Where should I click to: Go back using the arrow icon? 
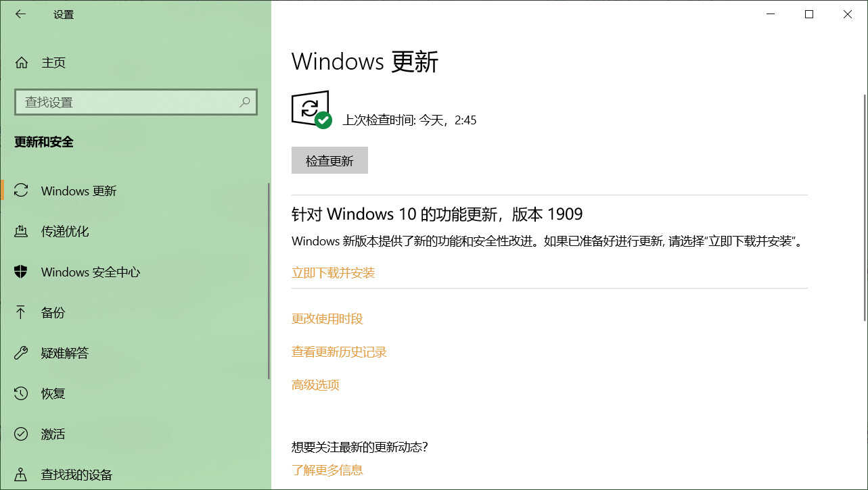coord(20,14)
